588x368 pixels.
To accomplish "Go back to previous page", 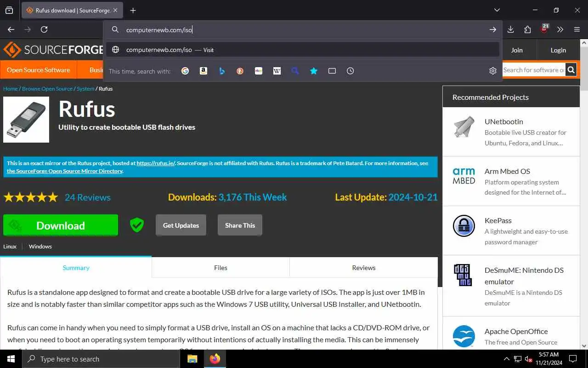I will pos(11,29).
